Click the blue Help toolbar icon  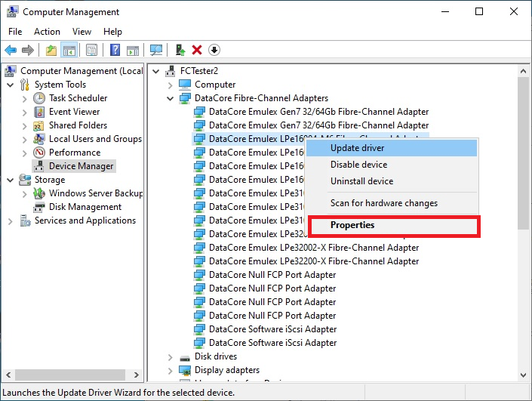[115, 50]
